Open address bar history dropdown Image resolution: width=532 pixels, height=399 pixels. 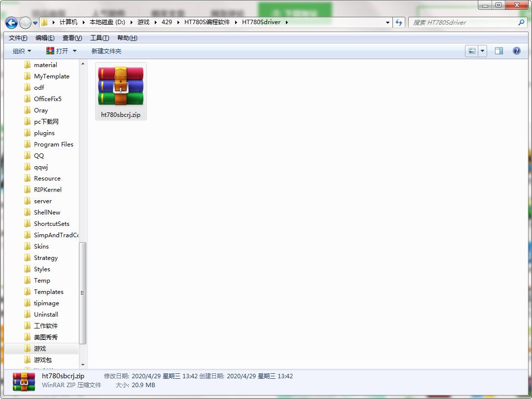tap(388, 23)
